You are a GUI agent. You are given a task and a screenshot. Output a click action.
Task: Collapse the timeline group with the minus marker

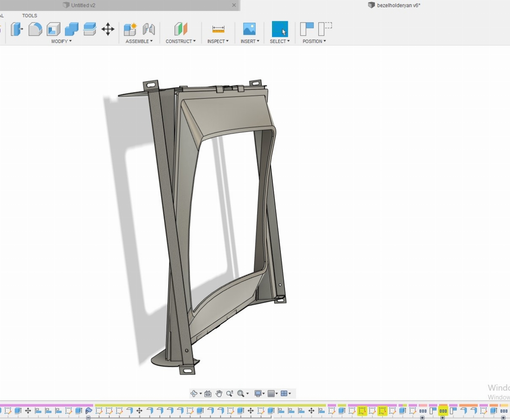click(x=88, y=418)
